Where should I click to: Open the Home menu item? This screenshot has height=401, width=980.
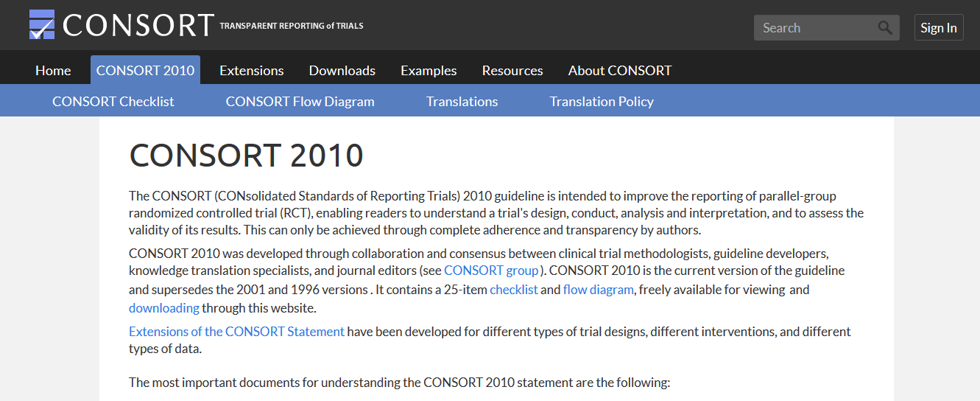53,71
